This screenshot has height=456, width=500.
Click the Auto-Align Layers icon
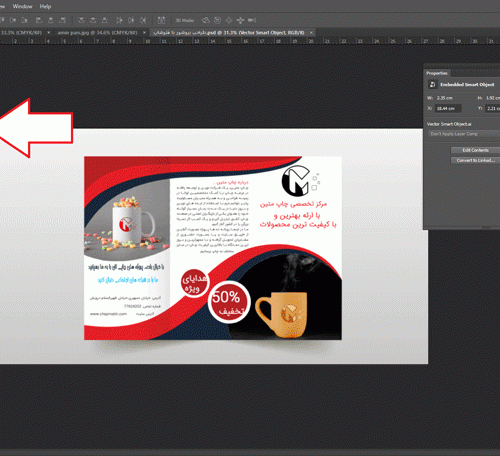pos(161,20)
